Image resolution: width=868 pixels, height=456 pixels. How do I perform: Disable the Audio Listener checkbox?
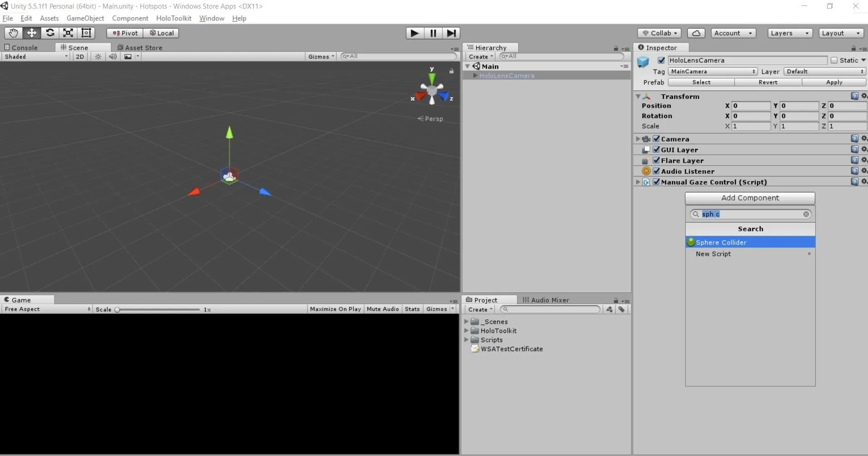pyautogui.click(x=656, y=171)
